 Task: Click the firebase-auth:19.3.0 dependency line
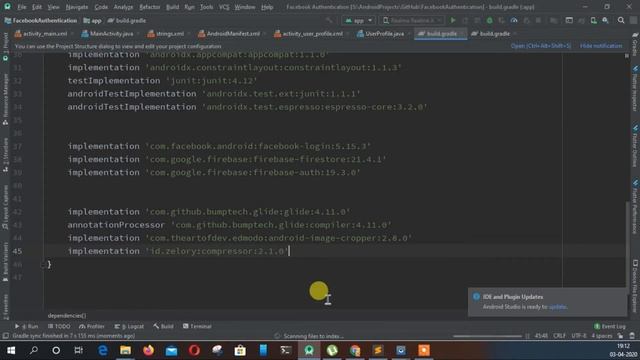coord(214,172)
